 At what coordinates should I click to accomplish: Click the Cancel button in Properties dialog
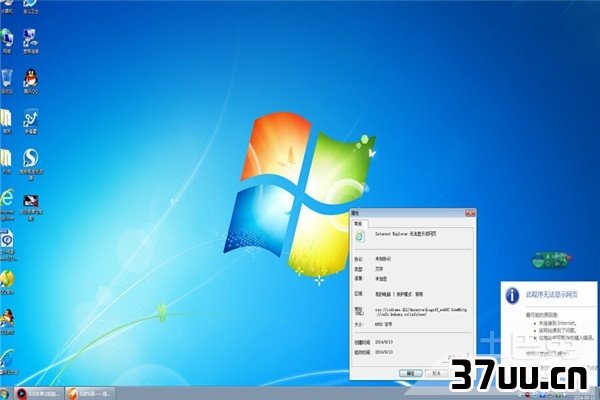click(x=437, y=373)
